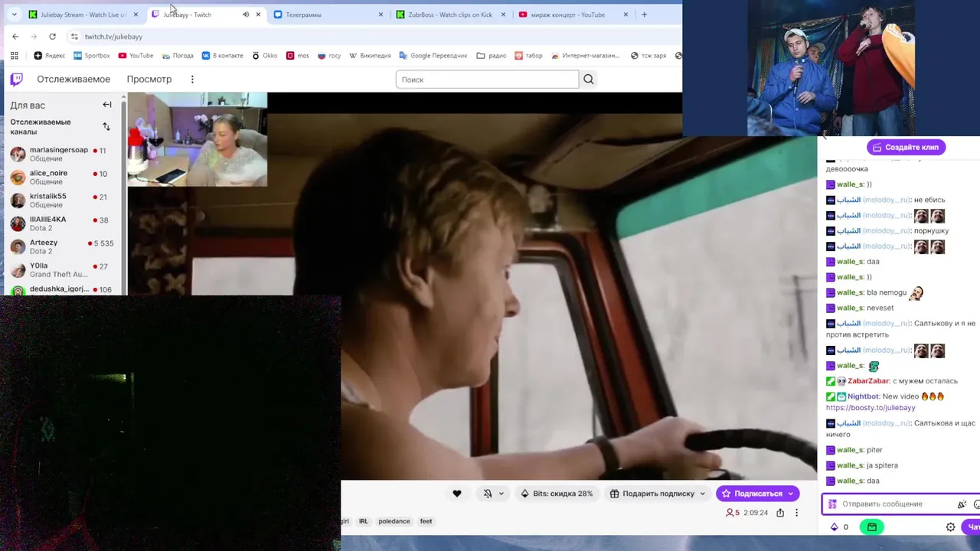The image size is (980, 551).
Task: Click Nightbot username in chat
Action: [863, 396]
